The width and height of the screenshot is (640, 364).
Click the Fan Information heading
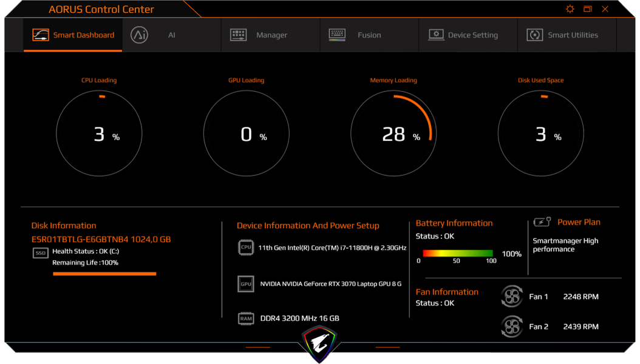(x=447, y=292)
